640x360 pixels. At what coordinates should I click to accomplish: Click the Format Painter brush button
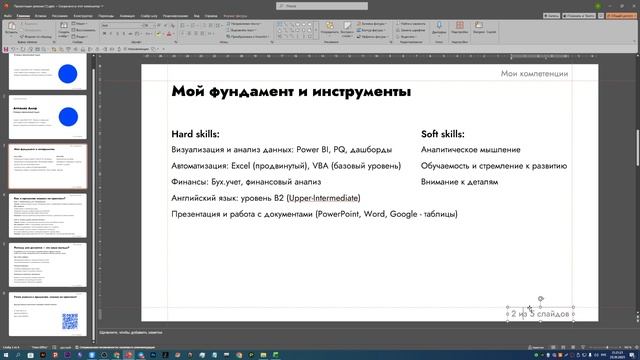pos(35,37)
